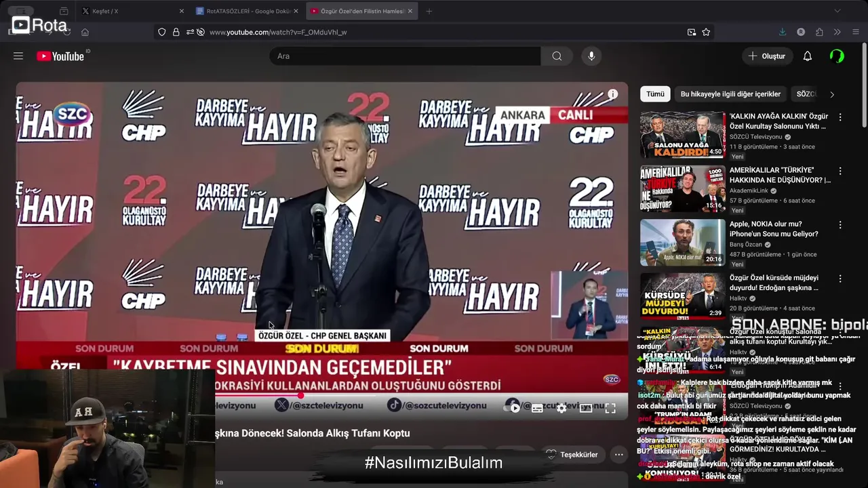Click the page vertical scrollbar
868x488 pixels.
(865, 85)
